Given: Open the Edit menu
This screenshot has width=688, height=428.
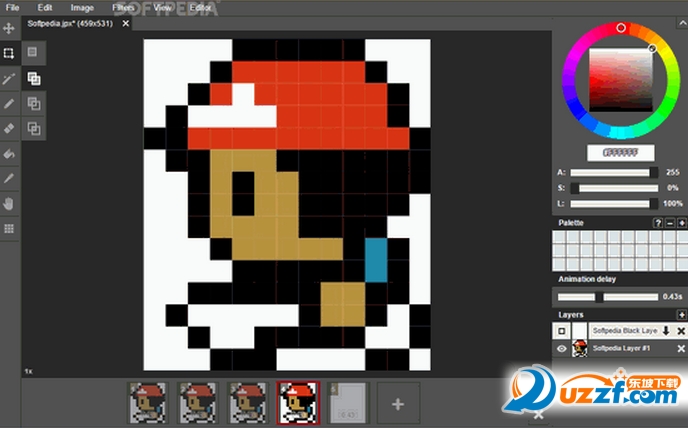Looking at the screenshot, I should (x=45, y=8).
